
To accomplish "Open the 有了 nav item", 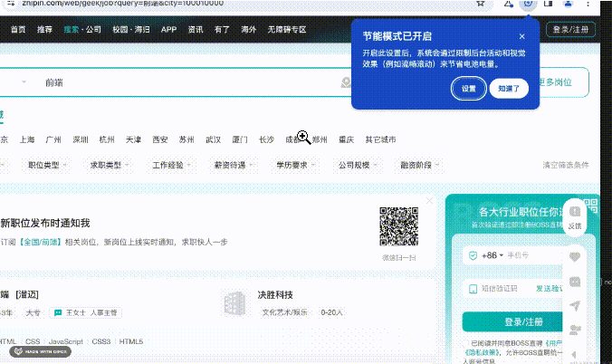I will [x=222, y=29].
